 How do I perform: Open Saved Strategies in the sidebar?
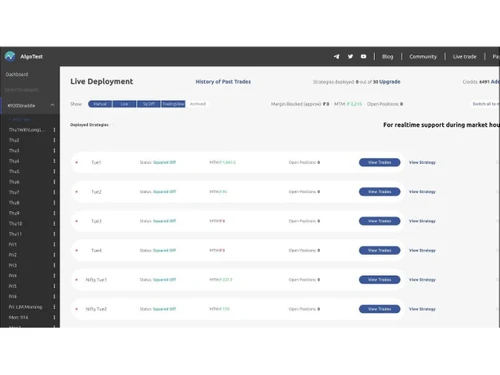tap(22, 90)
